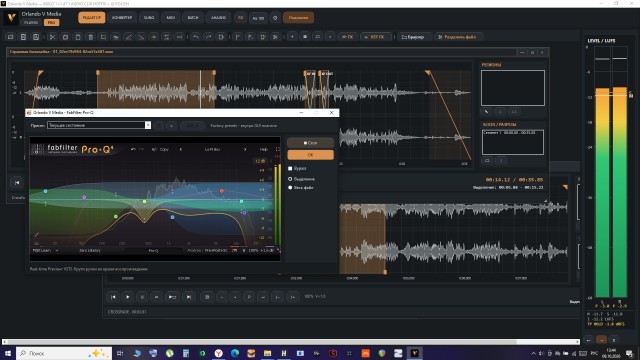Open the ANALYSIS tab
Viewport: 640px width, 360px height.
pyautogui.click(x=218, y=18)
